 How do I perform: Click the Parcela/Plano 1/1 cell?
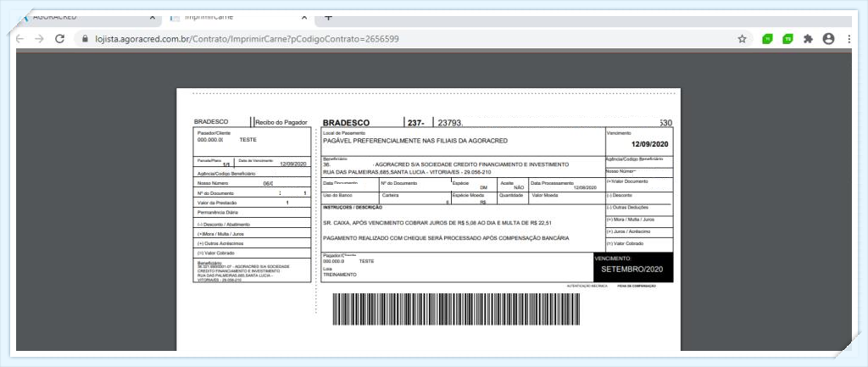213,162
